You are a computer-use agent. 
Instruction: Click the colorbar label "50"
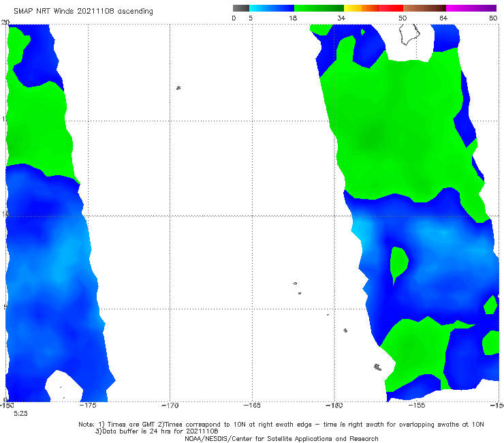(x=403, y=18)
